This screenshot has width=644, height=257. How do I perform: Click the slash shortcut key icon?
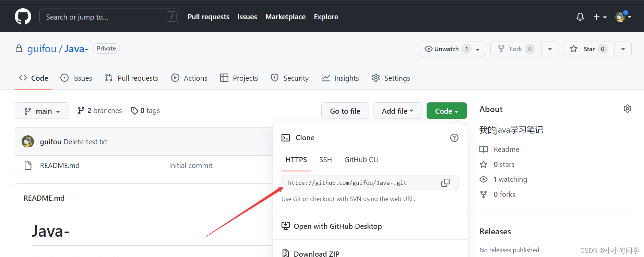(x=171, y=16)
